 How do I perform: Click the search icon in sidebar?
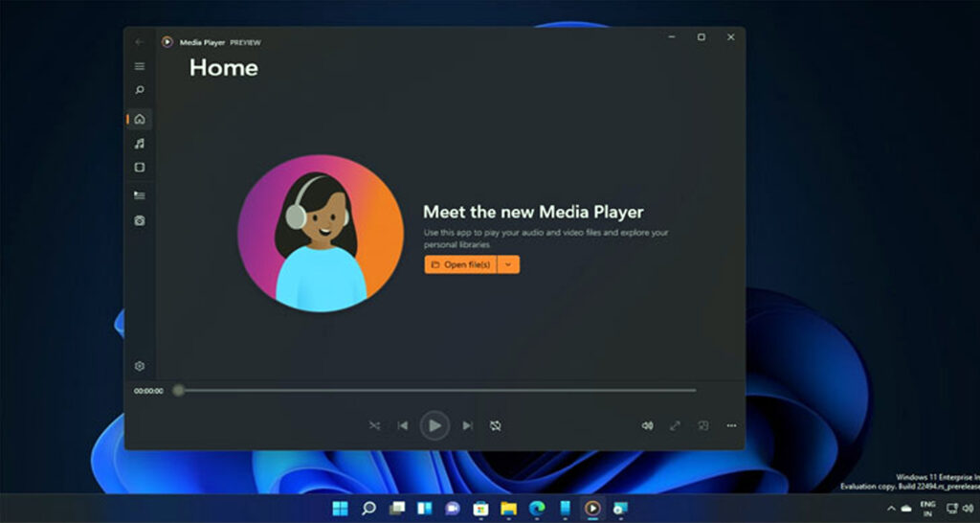click(140, 90)
